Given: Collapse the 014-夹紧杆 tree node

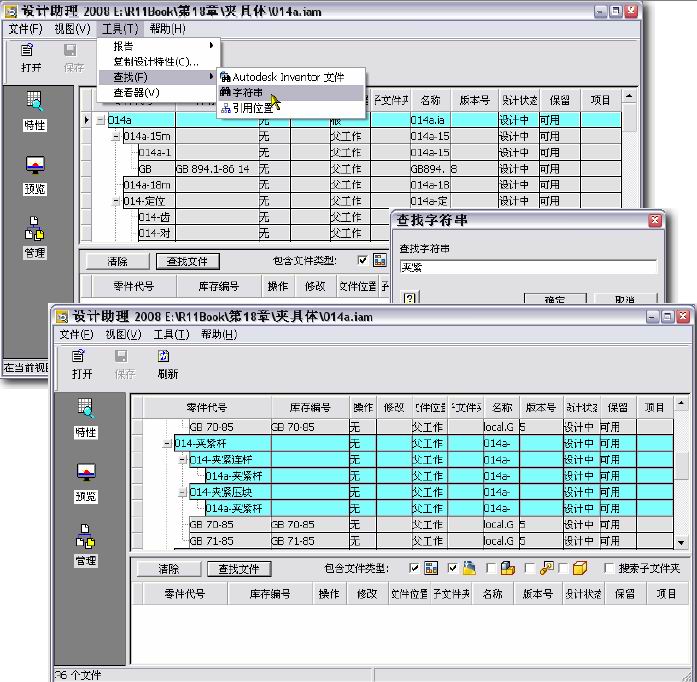Looking at the screenshot, I should pos(167,443).
